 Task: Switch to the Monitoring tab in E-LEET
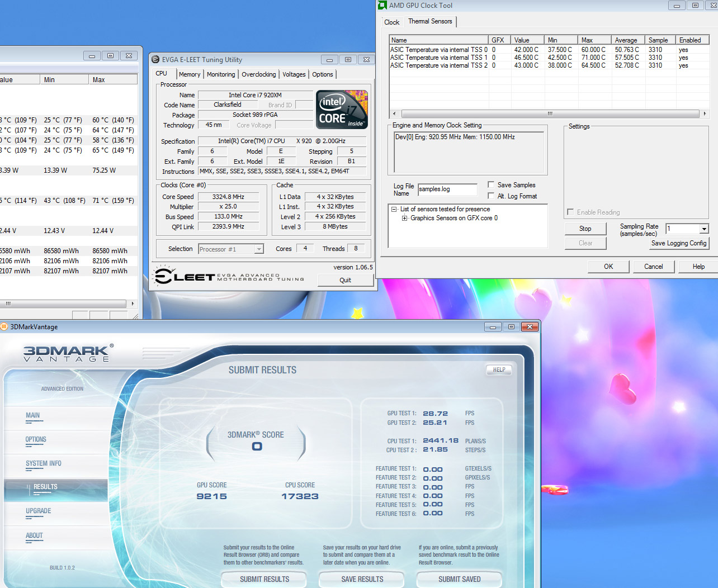[x=221, y=74]
